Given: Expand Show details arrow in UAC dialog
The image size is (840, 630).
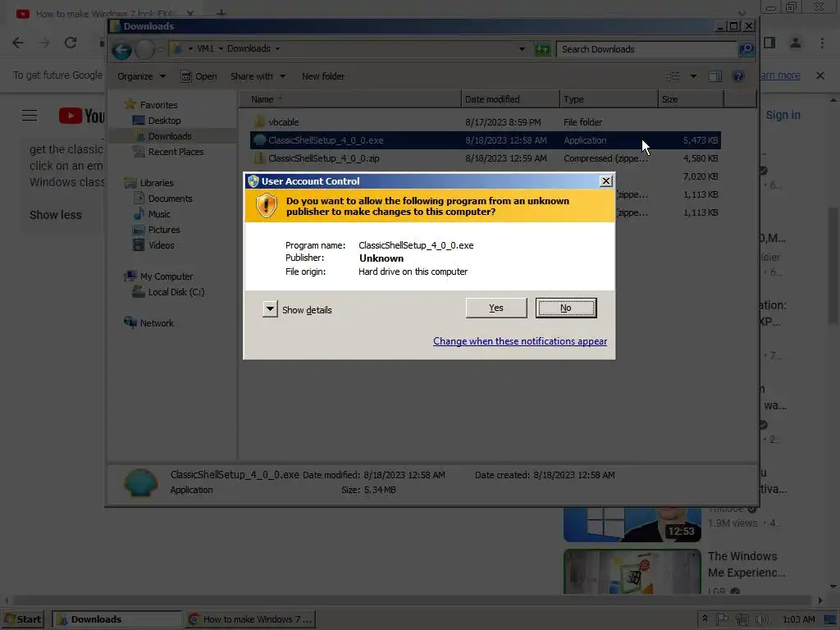Looking at the screenshot, I should coord(270,309).
